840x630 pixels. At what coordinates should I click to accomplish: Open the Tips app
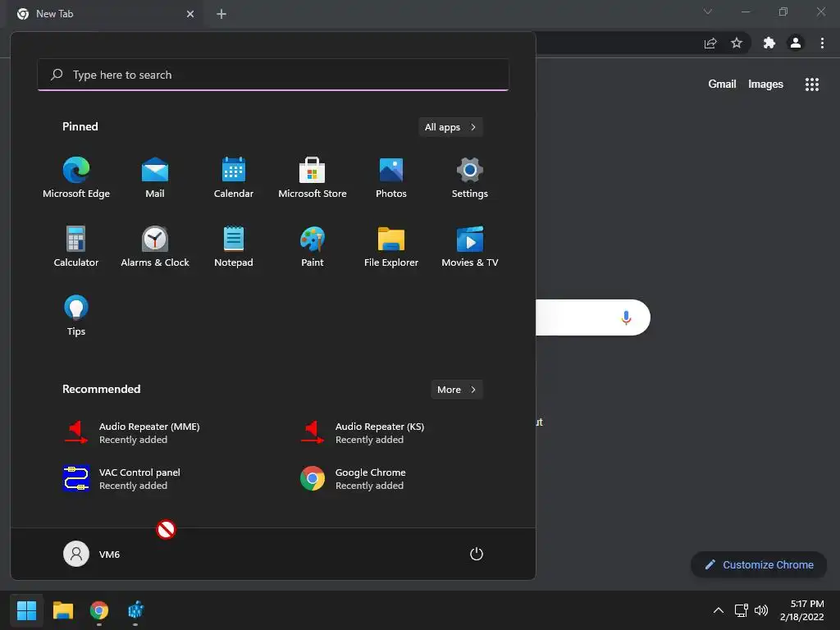(x=76, y=316)
